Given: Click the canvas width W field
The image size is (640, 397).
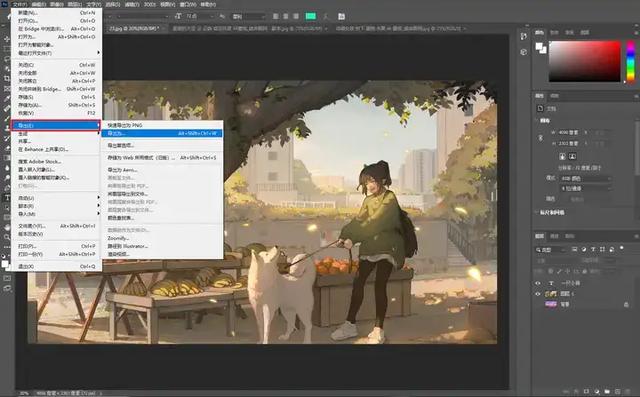Looking at the screenshot, I should pos(568,133).
